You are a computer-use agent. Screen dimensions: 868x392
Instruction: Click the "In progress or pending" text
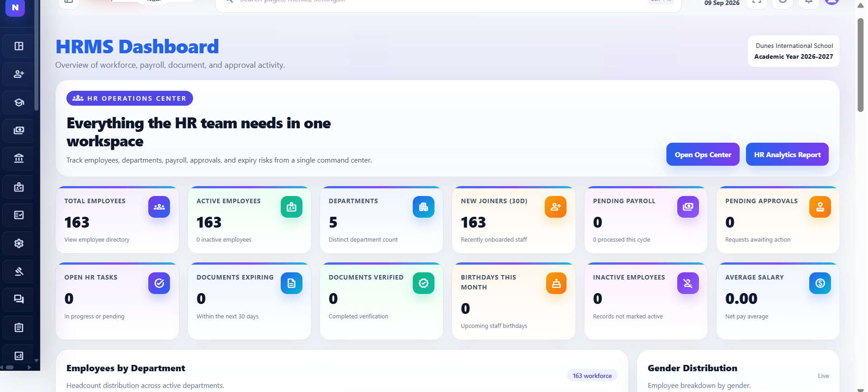pos(94,317)
